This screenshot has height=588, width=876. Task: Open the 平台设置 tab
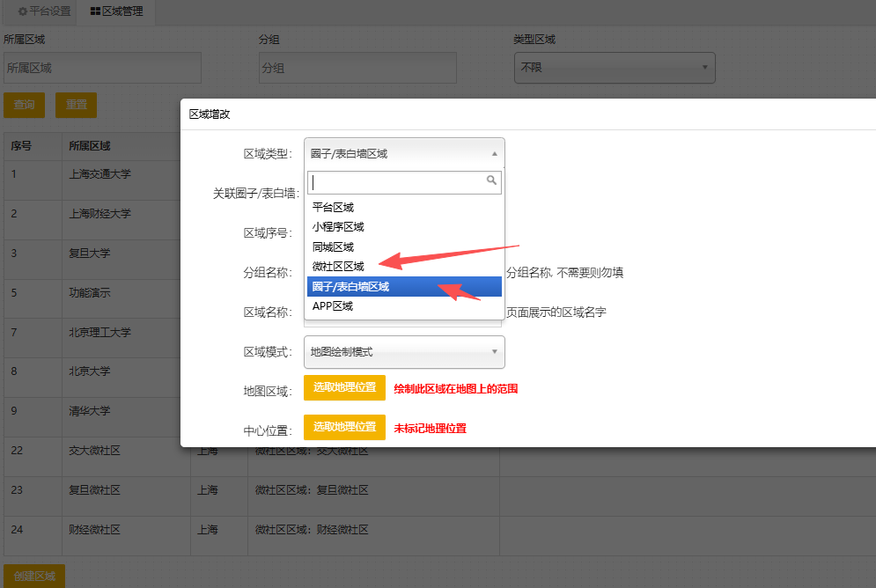click(44, 11)
